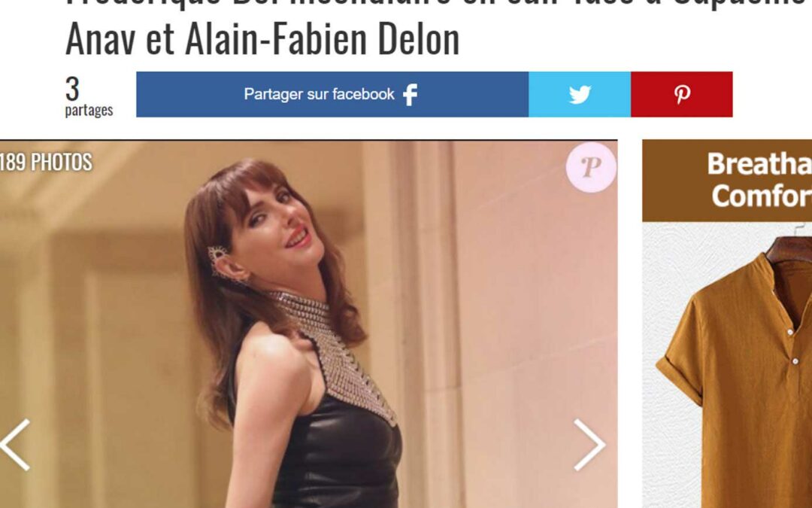This screenshot has width=812, height=508.
Task: Click the white buttons on the ad shirt
Action: (793, 346)
